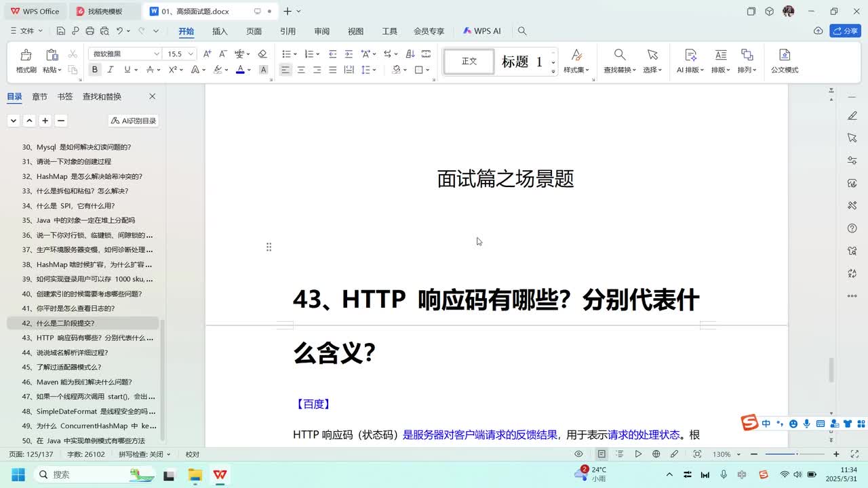Click the cloud upload icon near Share
This screenshot has height=488, width=868.
818,31
